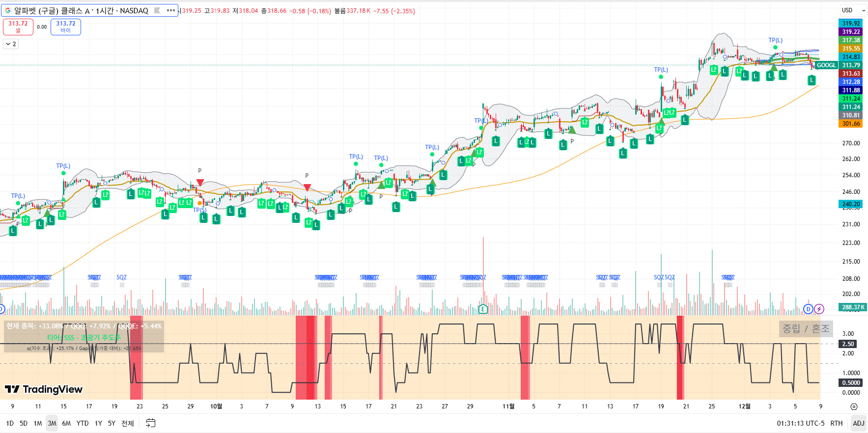Switch to the 1Y time range
Image resolution: width=868 pixels, height=433 pixels.
pyautogui.click(x=98, y=423)
